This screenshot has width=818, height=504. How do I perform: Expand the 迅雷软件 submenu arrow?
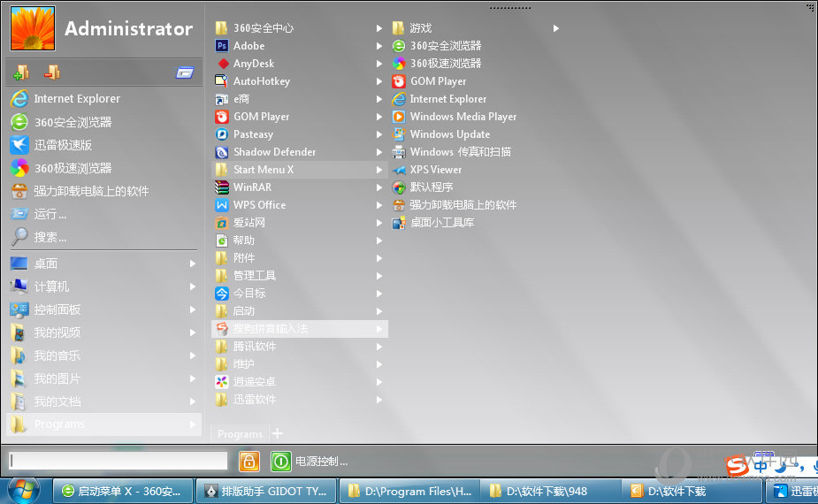(x=379, y=400)
